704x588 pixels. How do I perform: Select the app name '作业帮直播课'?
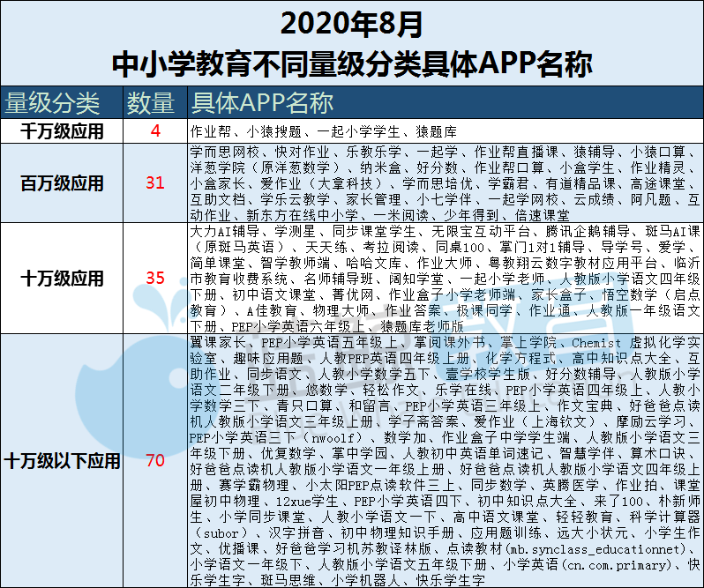pyautogui.click(x=516, y=152)
